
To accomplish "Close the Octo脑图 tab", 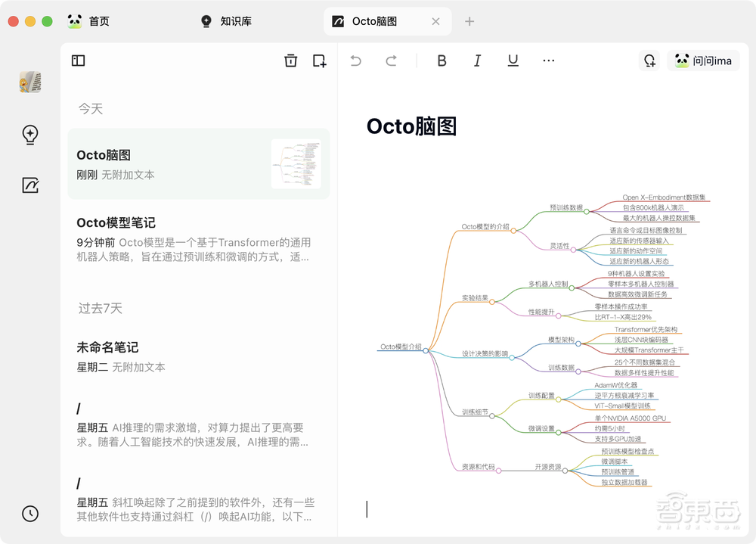I will (435, 21).
